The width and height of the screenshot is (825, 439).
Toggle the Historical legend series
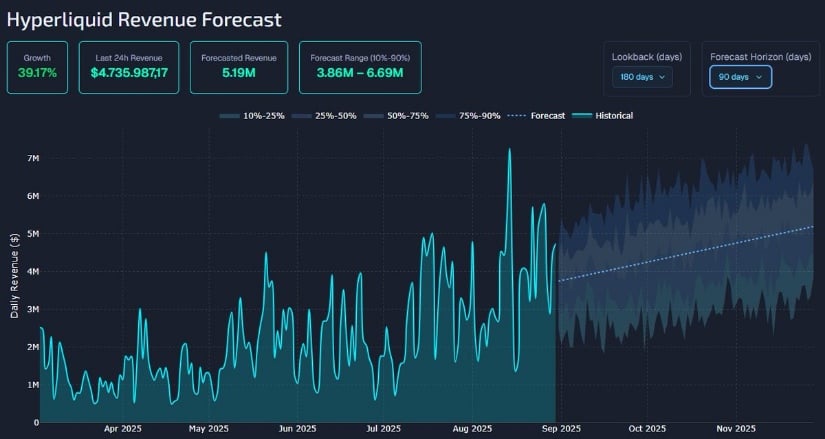(602, 115)
